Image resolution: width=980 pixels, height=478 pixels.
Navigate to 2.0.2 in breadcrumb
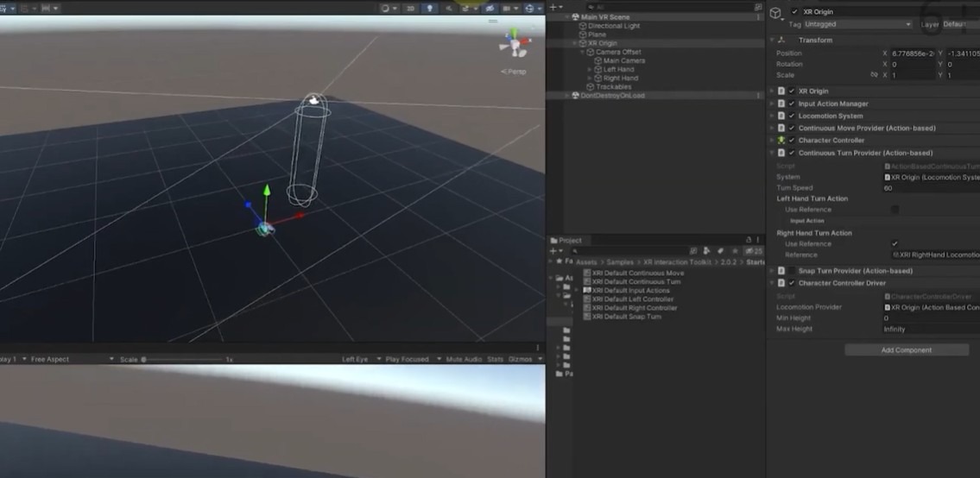click(728, 262)
